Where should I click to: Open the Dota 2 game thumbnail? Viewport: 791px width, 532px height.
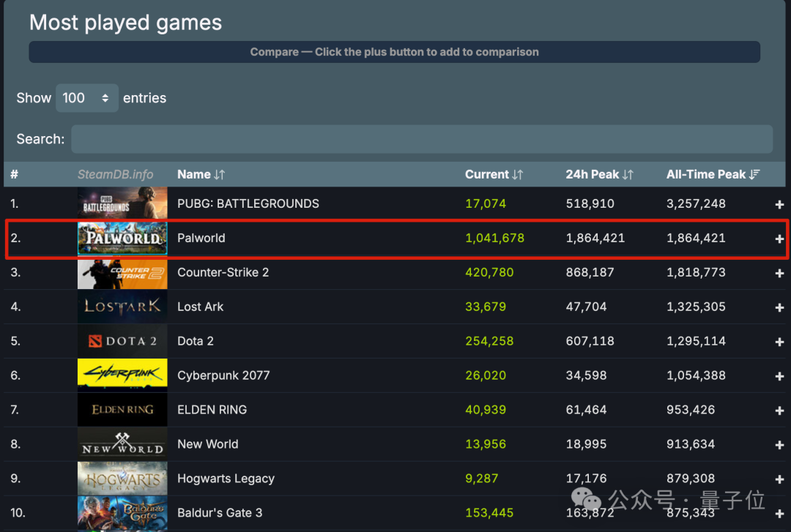(122, 341)
